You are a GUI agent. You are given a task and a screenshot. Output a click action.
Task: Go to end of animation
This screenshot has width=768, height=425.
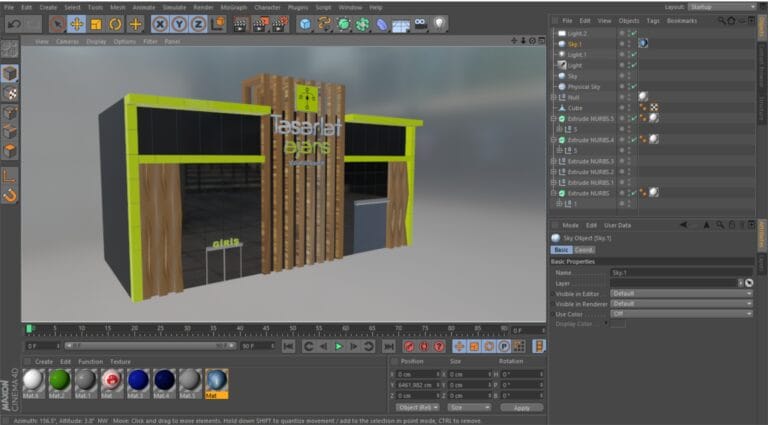point(389,346)
